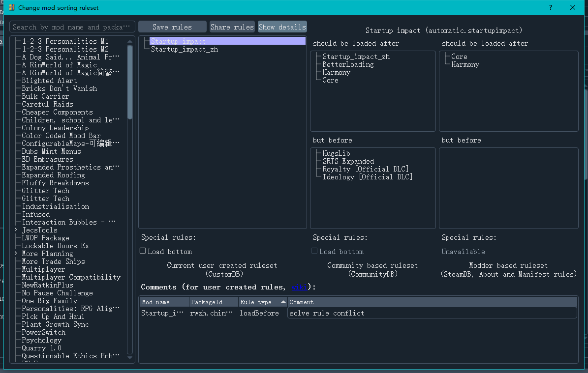Check Load bottom under the CustomDB ruleset
The height and width of the screenshot is (373, 588).
tap(143, 251)
